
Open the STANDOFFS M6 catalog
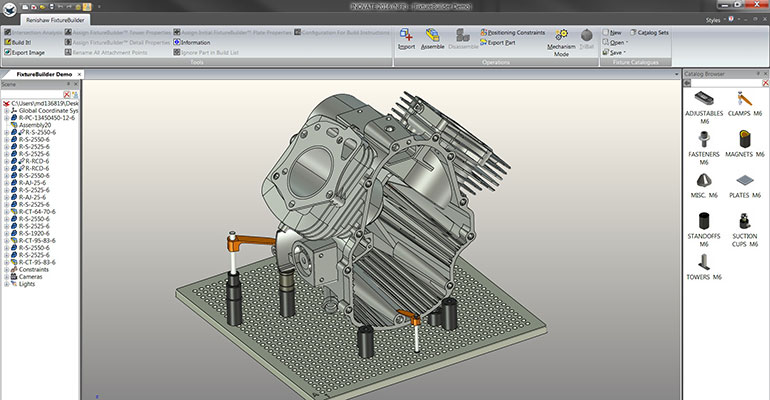(704, 230)
